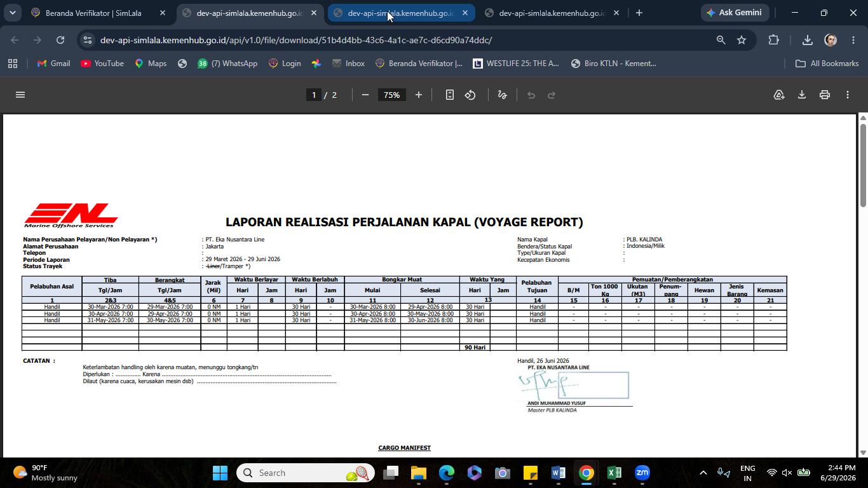868x488 pixels.
Task: Click the 'ANDI MUHAMMAD YUSUF' signature name
Action: tap(557, 403)
